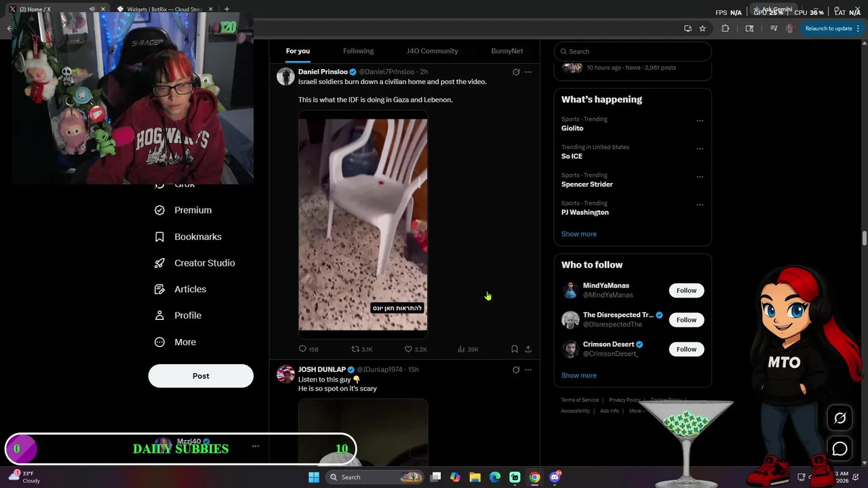Screen dimensions: 868x488
Task: Open more options for PJ Washington trend
Action: click(x=700, y=205)
